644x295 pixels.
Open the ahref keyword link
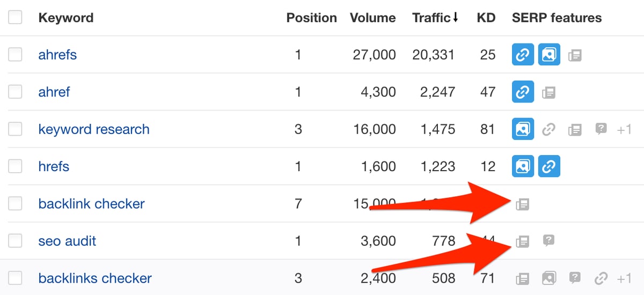tap(54, 92)
